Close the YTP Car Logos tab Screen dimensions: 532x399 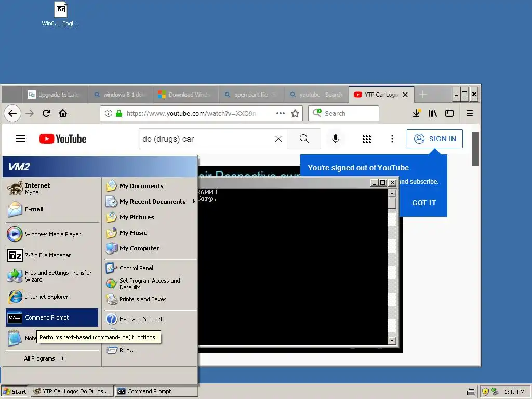(x=405, y=95)
